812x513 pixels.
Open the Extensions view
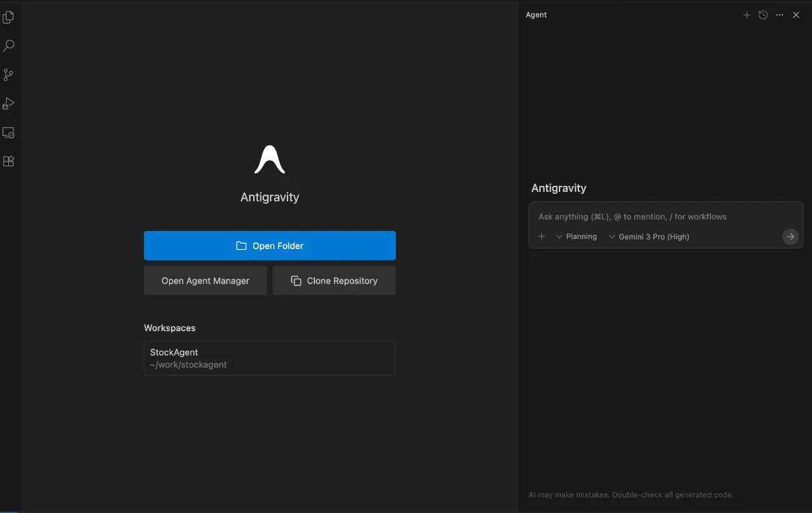[9, 162]
